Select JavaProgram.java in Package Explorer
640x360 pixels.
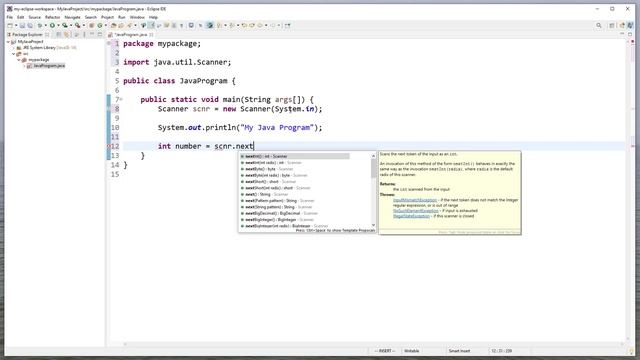coord(49,66)
